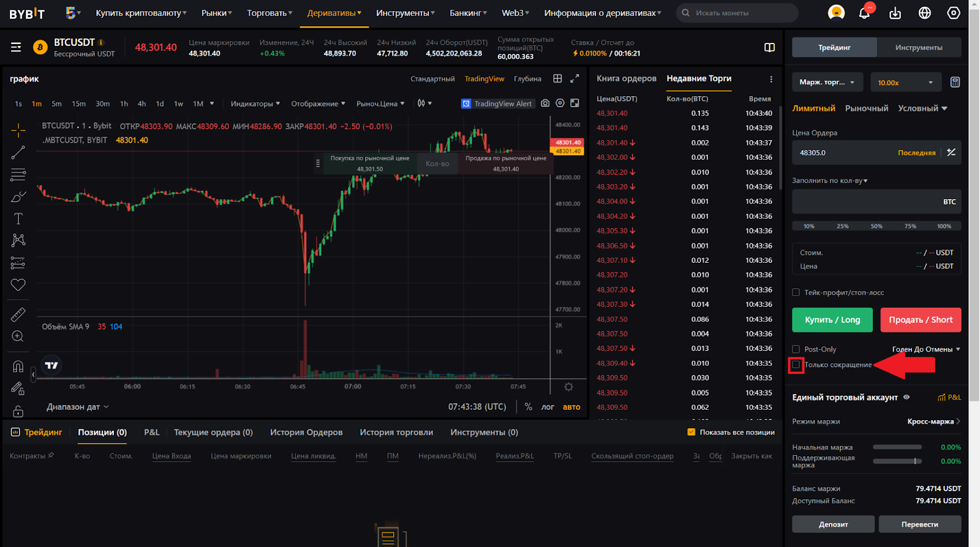Image resolution: width=980 pixels, height=547 pixels.
Task: Toggle percent scale on chart
Action: pos(528,407)
